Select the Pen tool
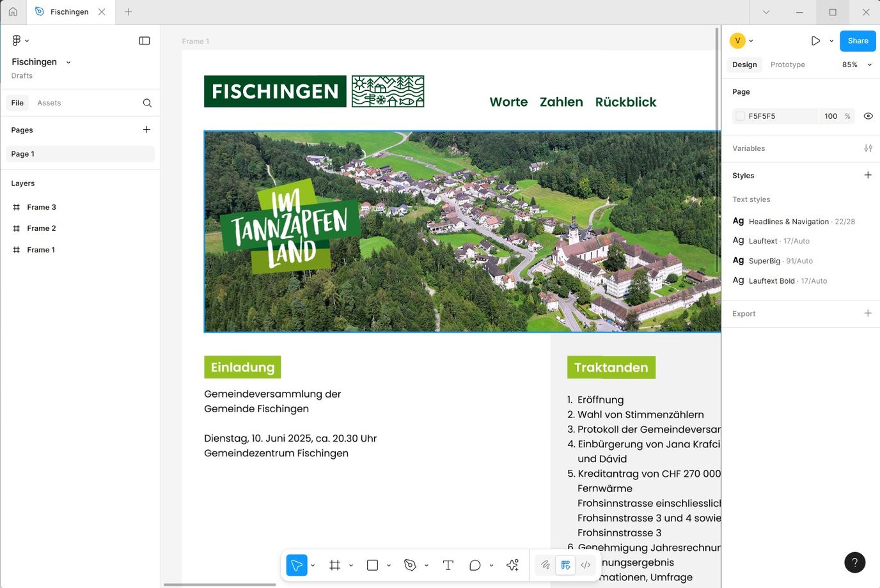Image resolution: width=880 pixels, height=588 pixels. (x=410, y=565)
